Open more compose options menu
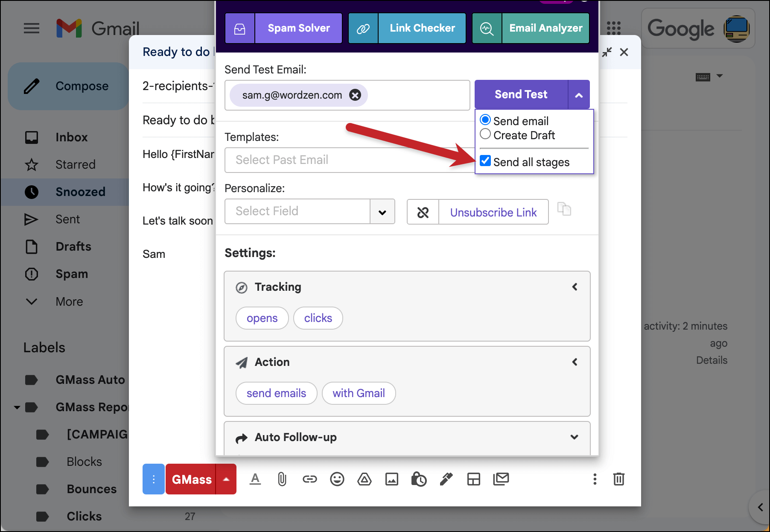 point(595,479)
